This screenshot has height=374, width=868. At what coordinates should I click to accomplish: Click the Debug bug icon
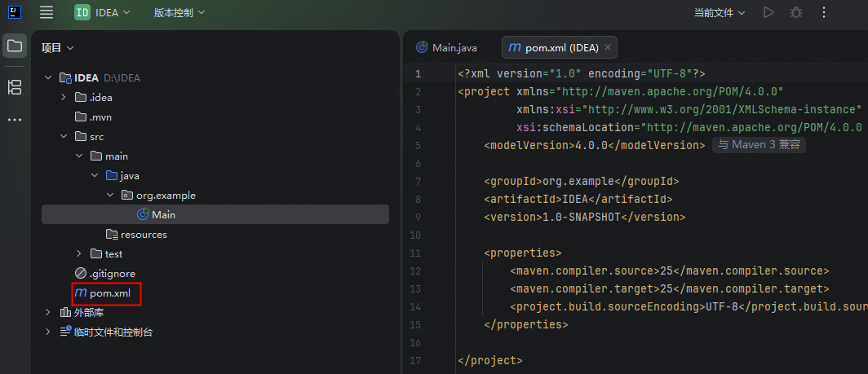coord(795,12)
